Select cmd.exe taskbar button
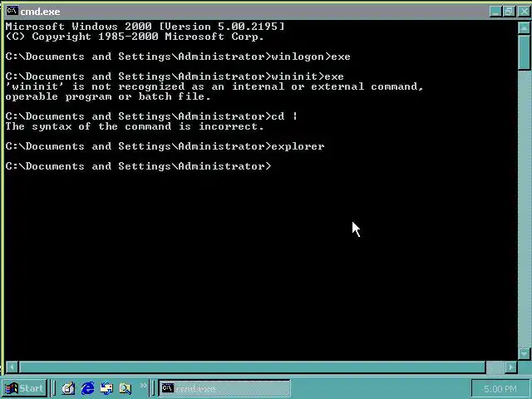This screenshot has width=532, height=399. pos(224,388)
